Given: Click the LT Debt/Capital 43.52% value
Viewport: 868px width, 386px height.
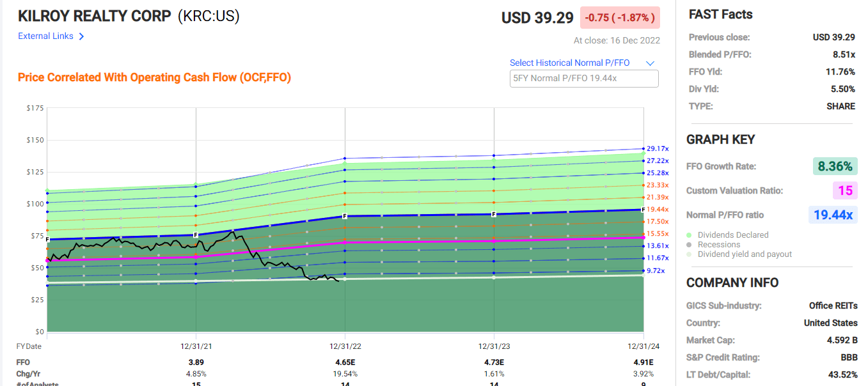Looking at the screenshot, I should pyautogui.click(x=842, y=374).
